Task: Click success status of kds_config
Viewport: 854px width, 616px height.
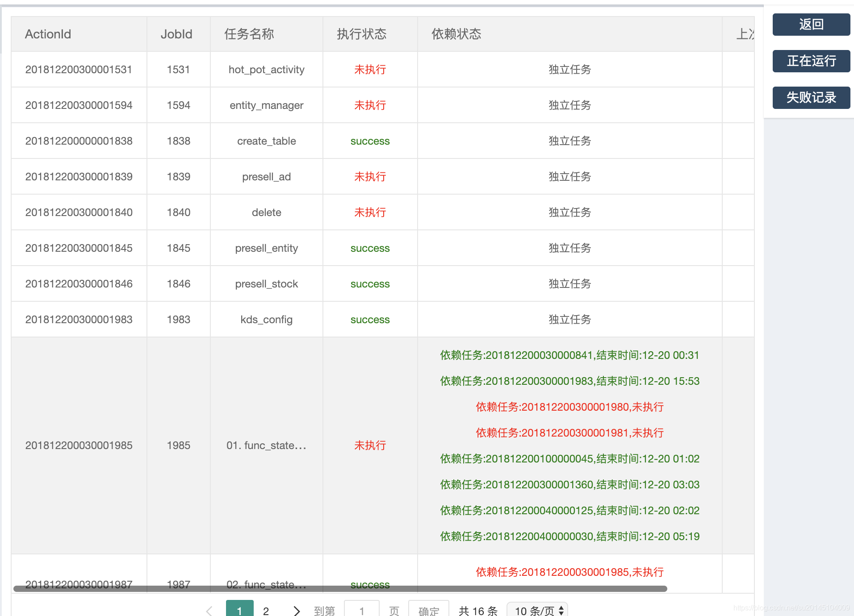Action: (370, 320)
